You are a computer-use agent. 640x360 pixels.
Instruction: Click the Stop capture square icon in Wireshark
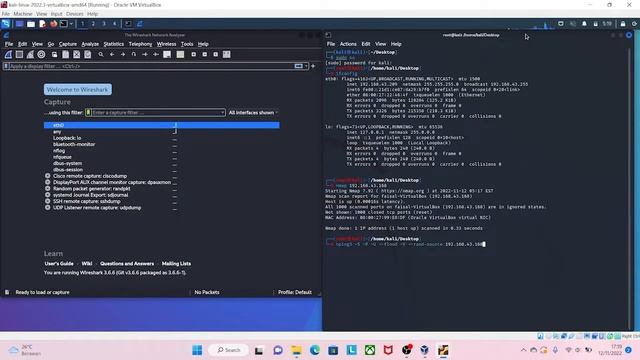19,54
